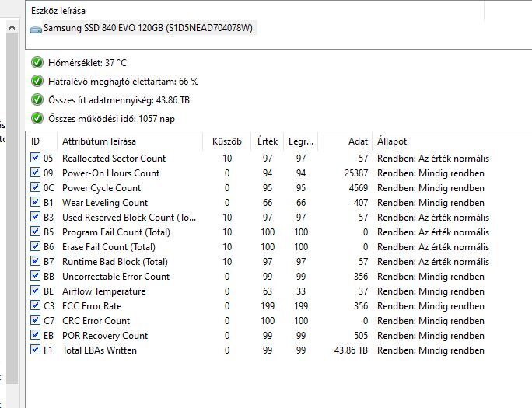
Task: Click the 505 data value for POR Recovery
Action: 361,336
